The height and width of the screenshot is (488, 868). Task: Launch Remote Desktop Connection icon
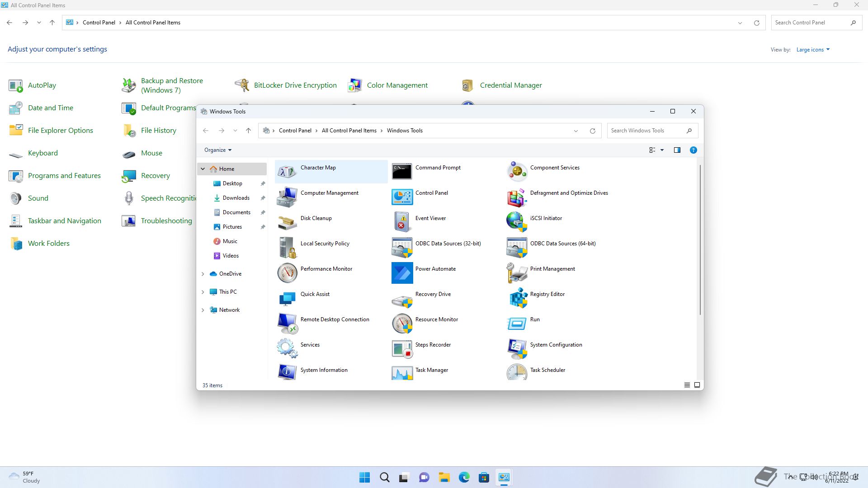[x=287, y=324]
